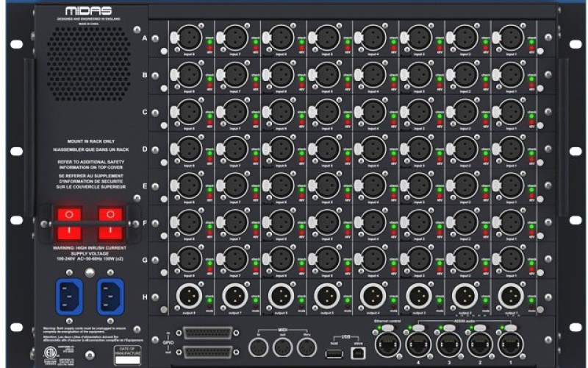Select the output 1 male XLR connector
The height and width of the screenshot is (368, 588).
coord(511,297)
